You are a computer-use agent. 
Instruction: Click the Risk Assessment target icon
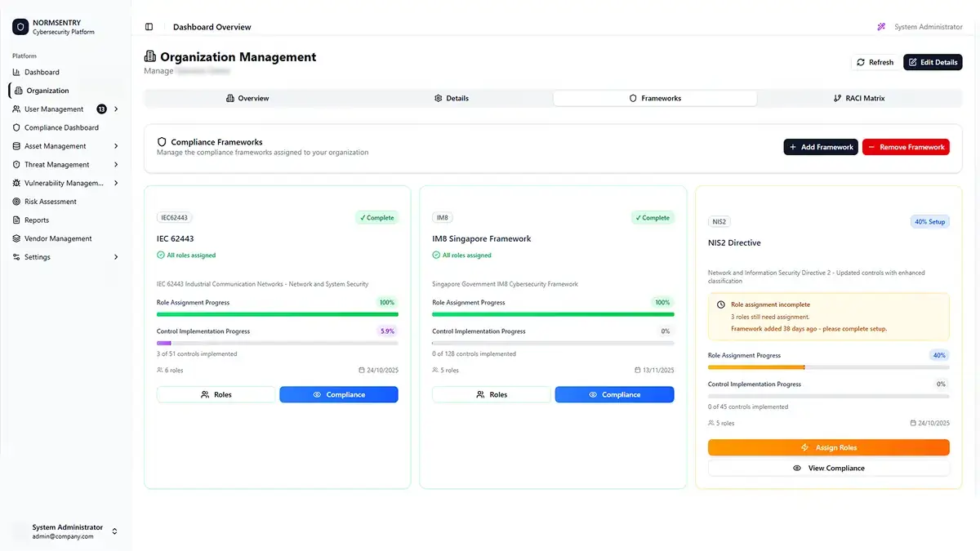[x=16, y=202]
